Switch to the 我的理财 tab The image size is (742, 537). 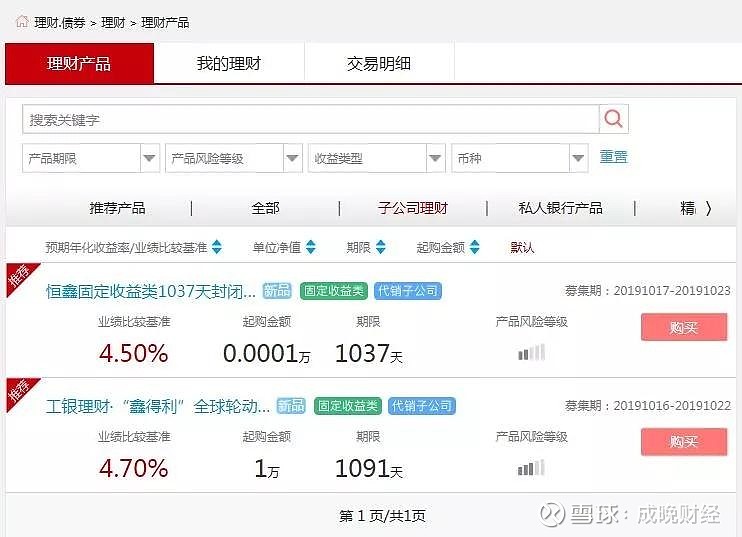[229, 63]
